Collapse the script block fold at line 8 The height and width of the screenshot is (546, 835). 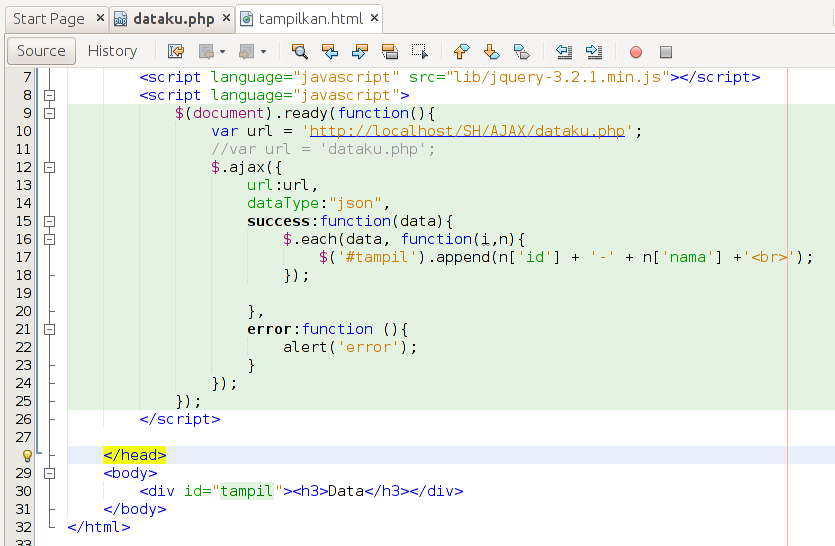(50, 95)
